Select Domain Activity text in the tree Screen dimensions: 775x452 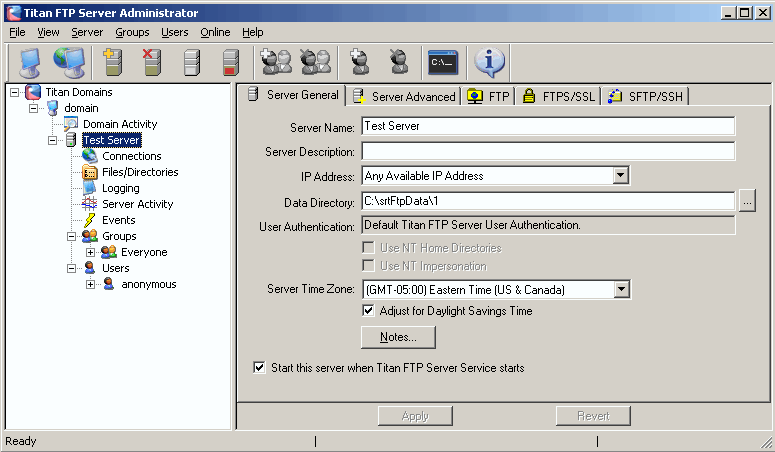click(x=120, y=124)
